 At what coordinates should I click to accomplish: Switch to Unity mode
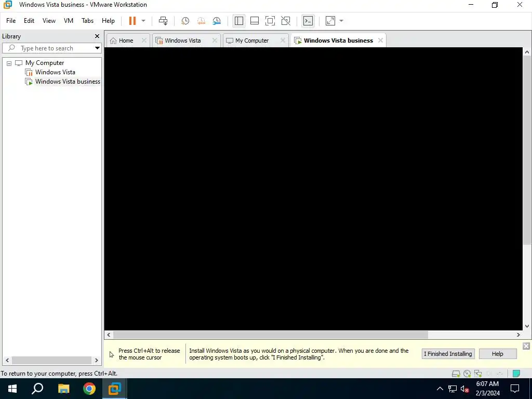coord(286,21)
